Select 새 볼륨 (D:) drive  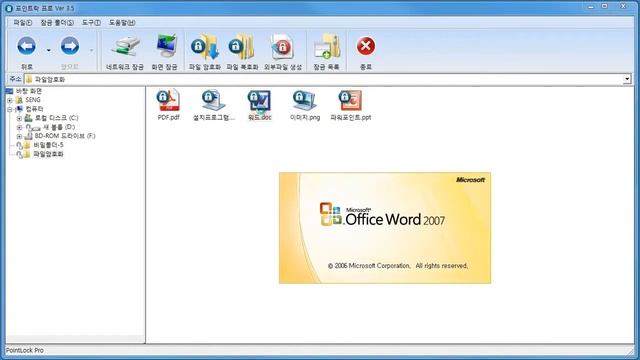(x=59, y=127)
